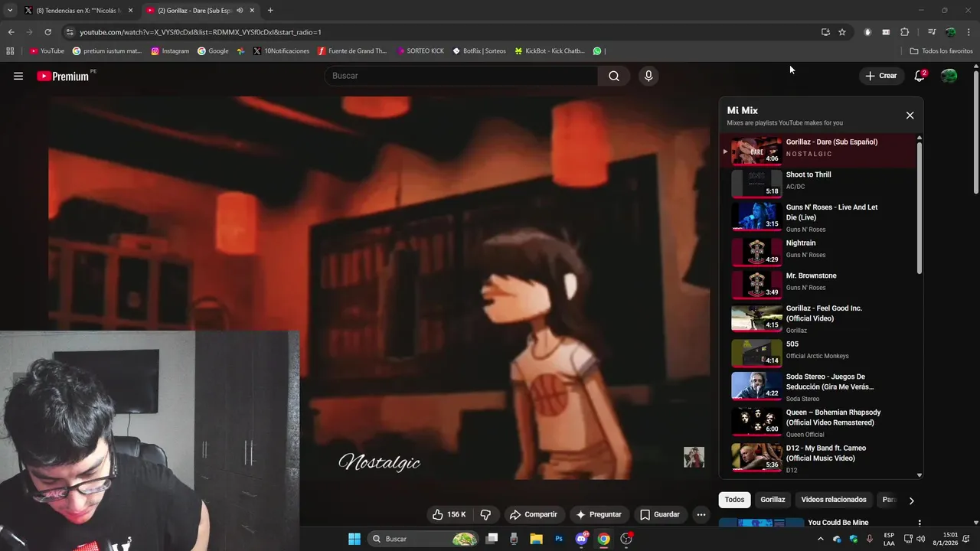980x551 pixels.
Task: Click the search magnifier button
Action: (614, 76)
